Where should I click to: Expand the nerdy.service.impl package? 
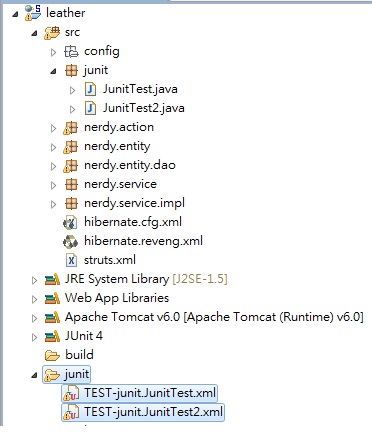[x=53, y=204]
